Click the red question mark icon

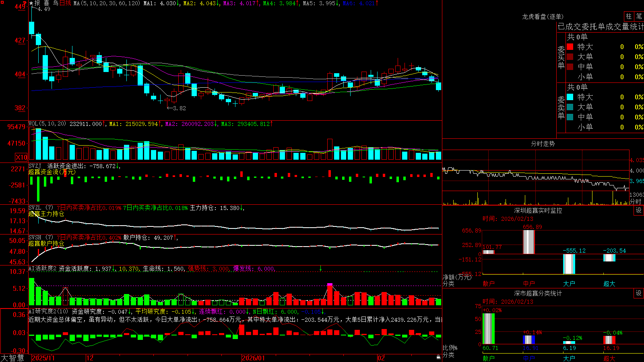25,3
